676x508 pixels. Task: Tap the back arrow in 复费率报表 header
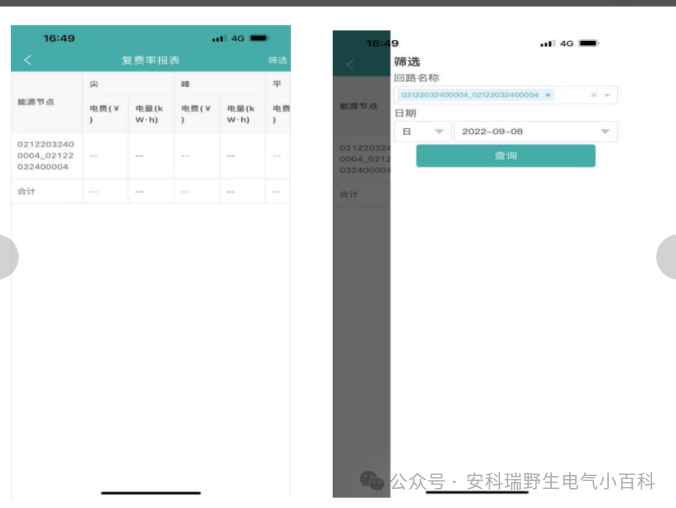pyautogui.click(x=28, y=60)
